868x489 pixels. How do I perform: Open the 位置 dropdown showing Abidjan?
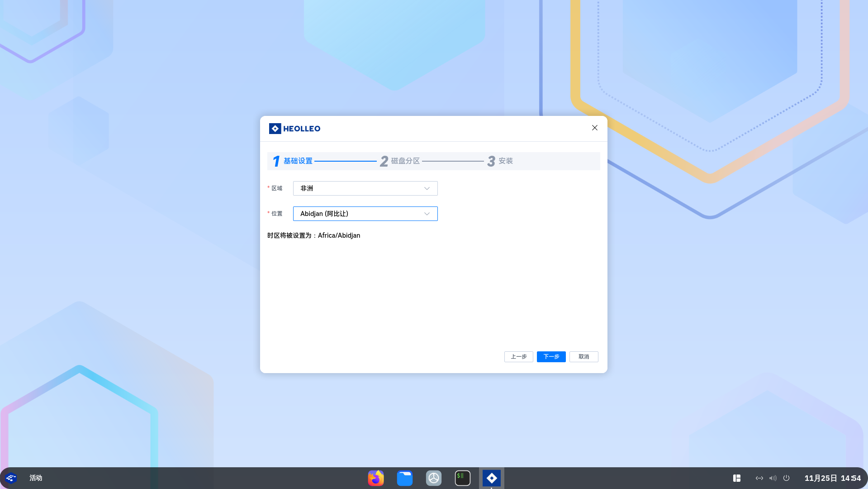coord(365,214)
